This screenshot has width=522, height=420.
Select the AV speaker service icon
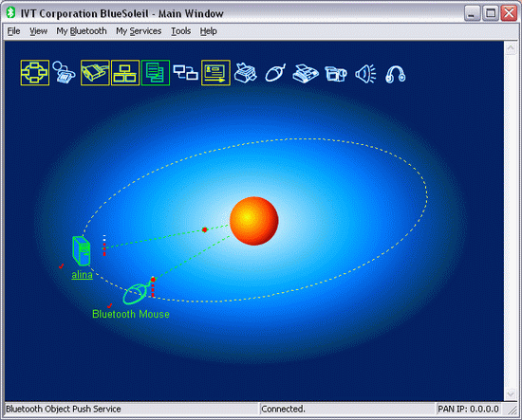365,73
